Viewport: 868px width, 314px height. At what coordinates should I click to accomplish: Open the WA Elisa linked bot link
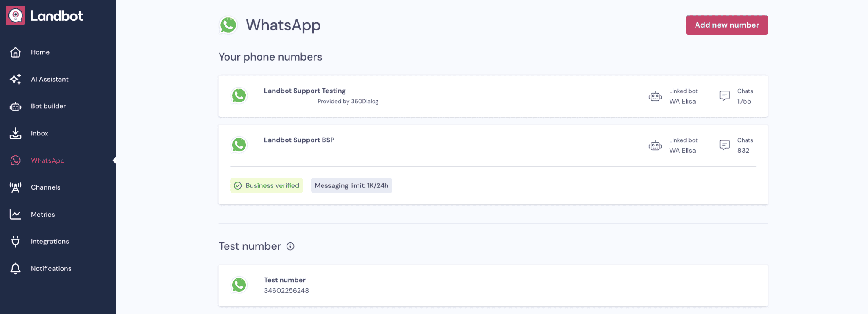point(682,102)
